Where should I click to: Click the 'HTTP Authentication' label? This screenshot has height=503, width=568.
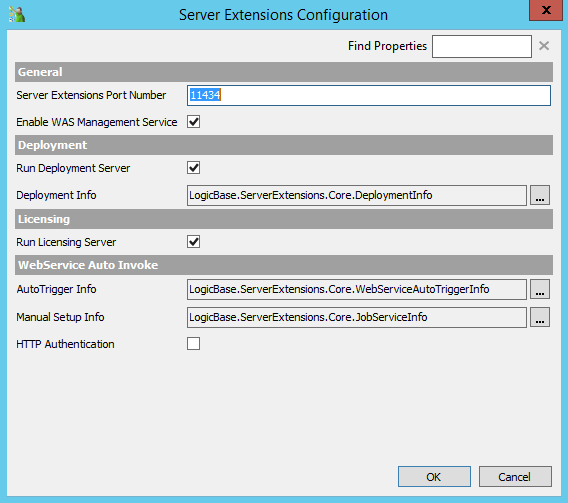point(65,344)
